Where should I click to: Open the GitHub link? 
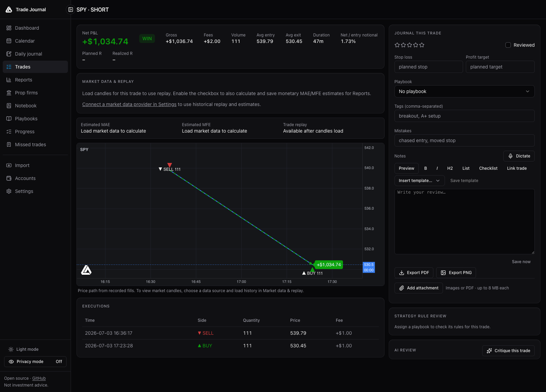(x=39, y=378)
